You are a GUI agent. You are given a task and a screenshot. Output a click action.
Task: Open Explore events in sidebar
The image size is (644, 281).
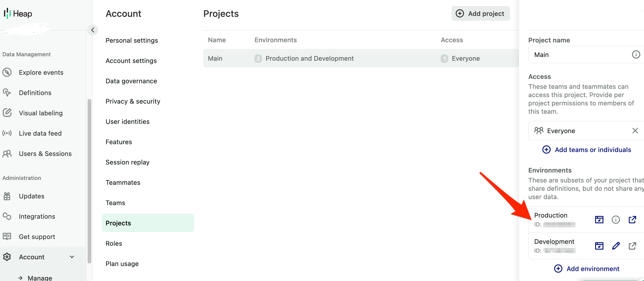tap(41, 73)
